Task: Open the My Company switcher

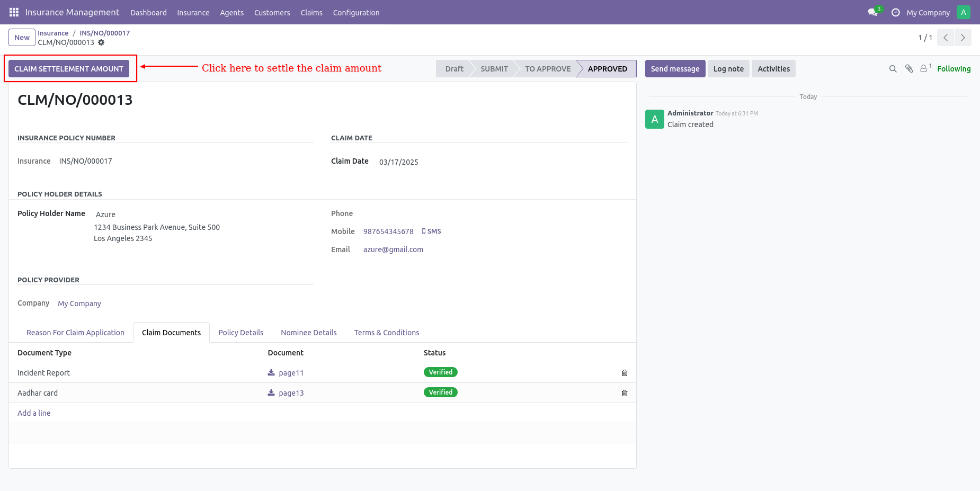Action: (928, 13)
